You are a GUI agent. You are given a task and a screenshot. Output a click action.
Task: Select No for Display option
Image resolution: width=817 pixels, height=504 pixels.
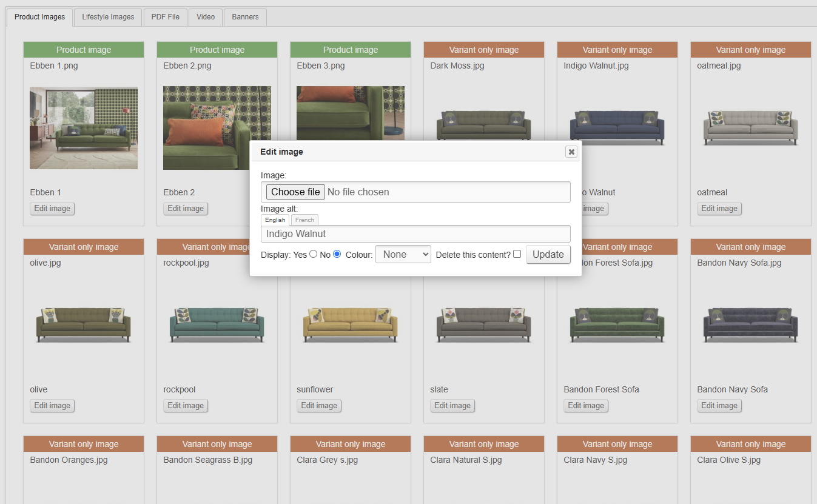[x=337, y=254]
